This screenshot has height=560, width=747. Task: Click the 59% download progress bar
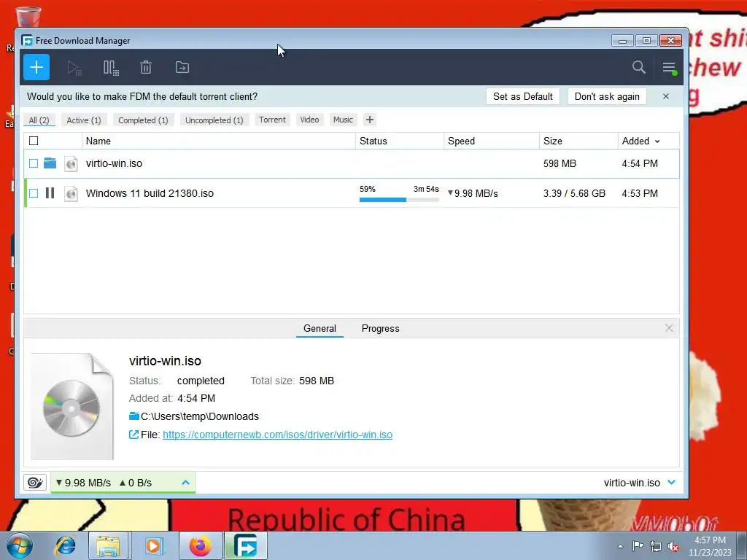pyautogui.click(x=399, y=200)
